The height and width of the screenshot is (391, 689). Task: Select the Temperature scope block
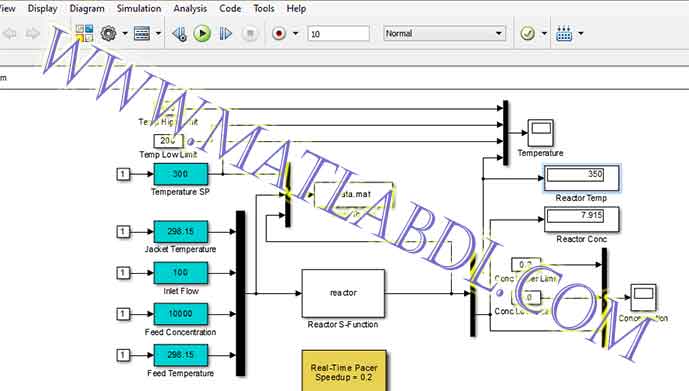[540, 133]
